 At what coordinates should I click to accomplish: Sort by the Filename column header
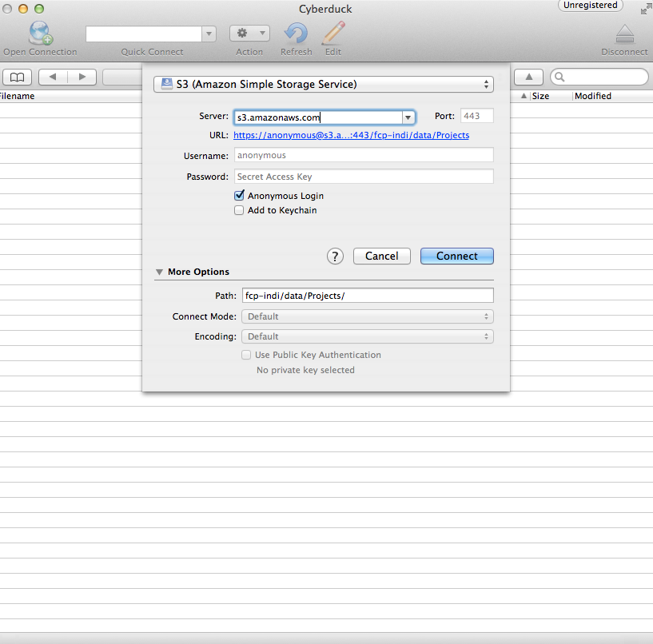(x=17, y=96)
